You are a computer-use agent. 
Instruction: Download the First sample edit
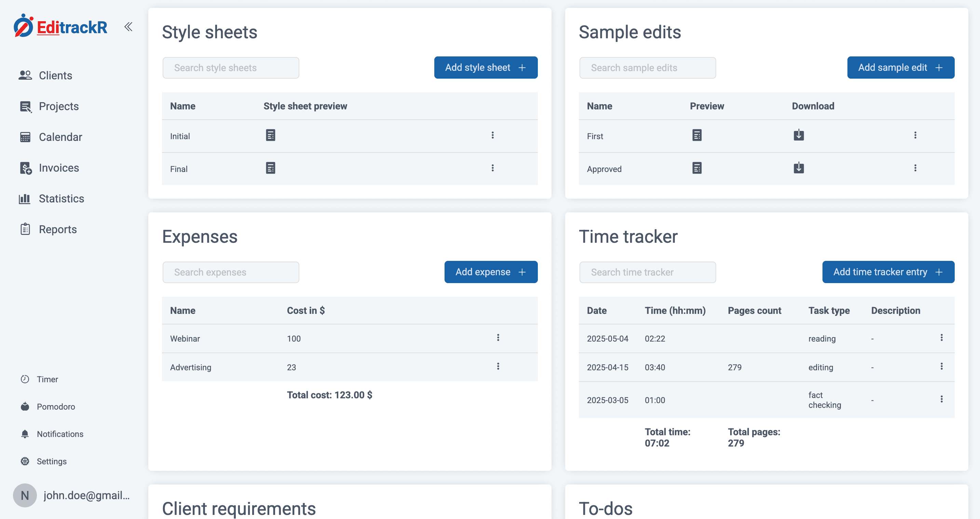coord(799,135)
